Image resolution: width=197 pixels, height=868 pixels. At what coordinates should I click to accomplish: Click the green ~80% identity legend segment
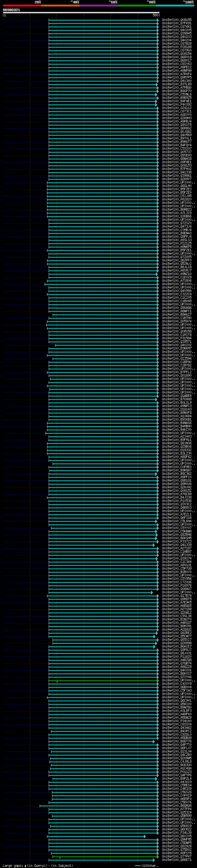[137, 6]
